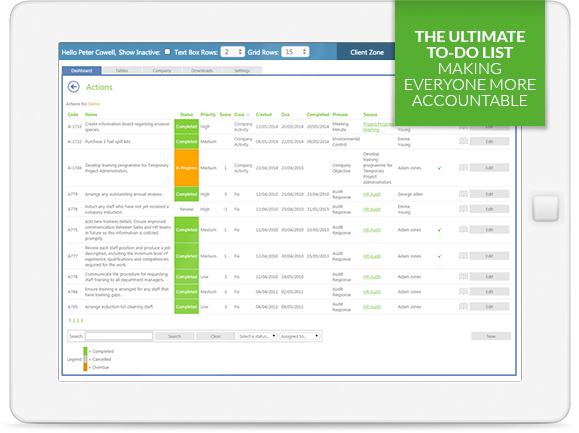This screenshot has height=433, width=579.
Task: Open the Select a status dropdown
Action: tap(257, 336)
